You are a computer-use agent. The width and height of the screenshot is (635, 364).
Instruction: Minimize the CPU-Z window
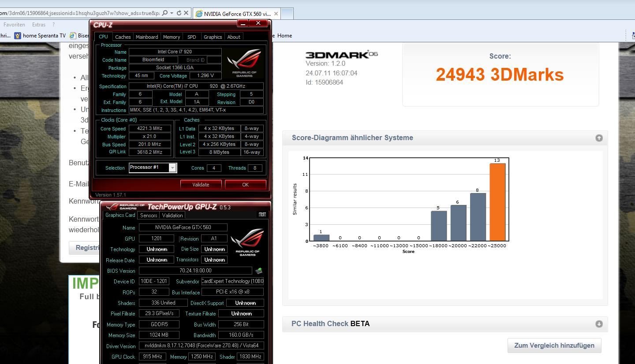click(x=243, y=23)
